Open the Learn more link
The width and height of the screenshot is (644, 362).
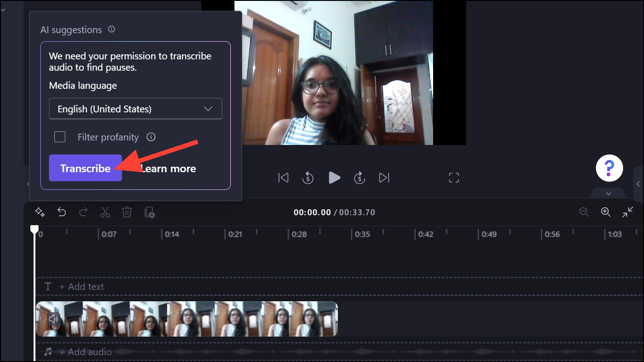coord(168,169)
